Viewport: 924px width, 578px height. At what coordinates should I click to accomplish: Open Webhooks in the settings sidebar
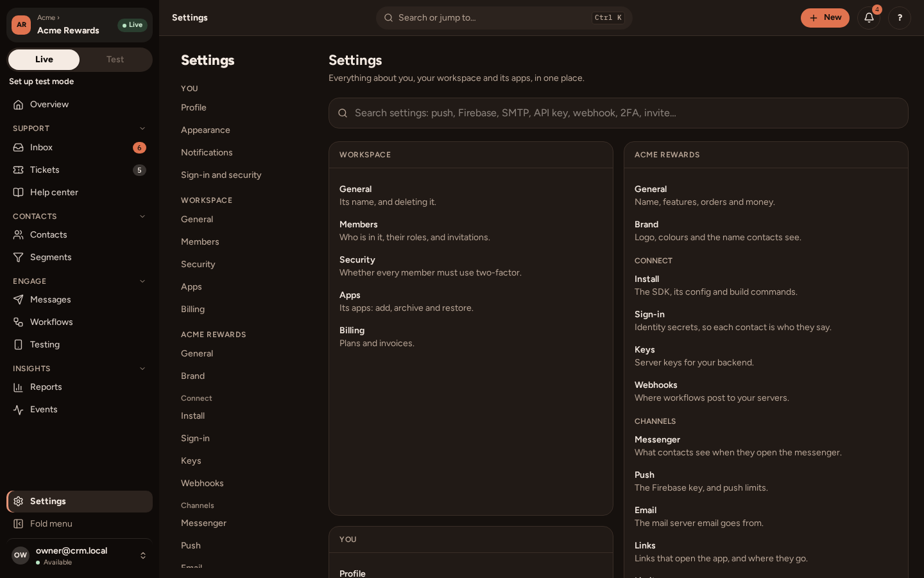202,484
